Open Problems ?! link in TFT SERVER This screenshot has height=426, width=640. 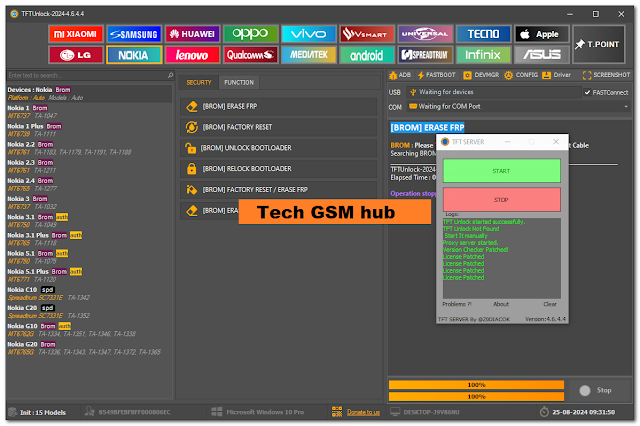click(x=457, y=304)
